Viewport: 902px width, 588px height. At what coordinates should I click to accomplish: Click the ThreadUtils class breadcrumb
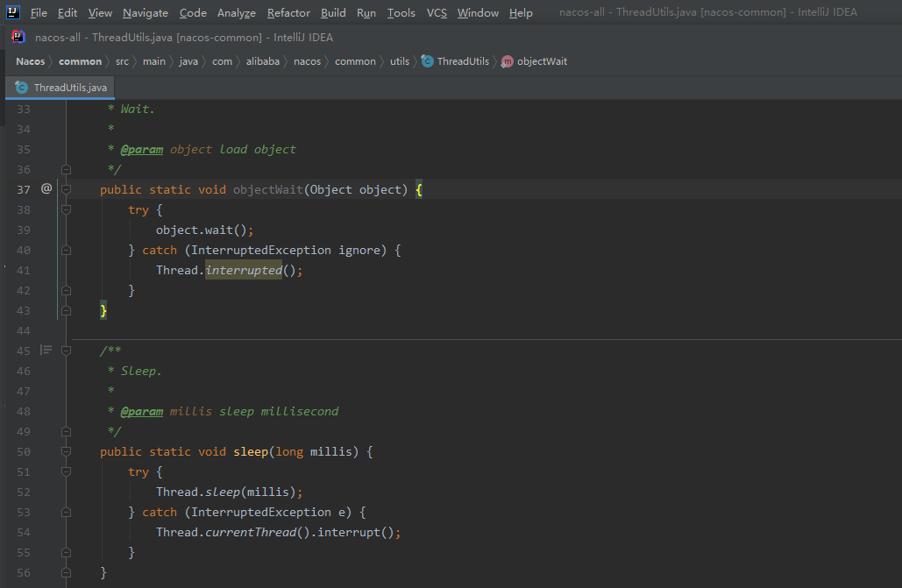(463, 61)
